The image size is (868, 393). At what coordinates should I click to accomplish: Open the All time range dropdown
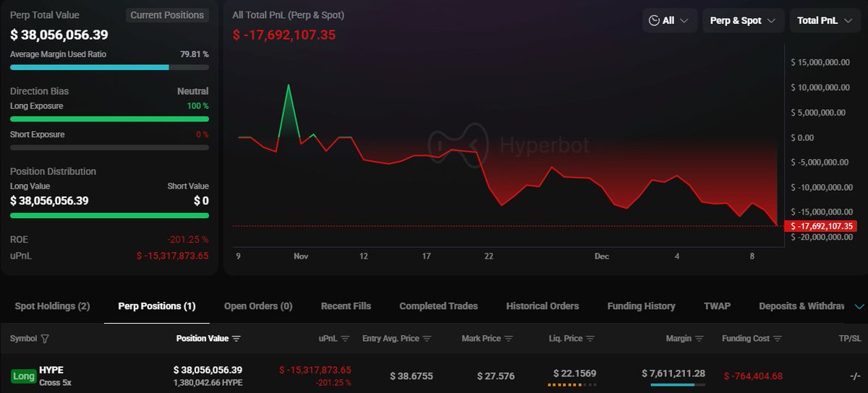(670, 21)
